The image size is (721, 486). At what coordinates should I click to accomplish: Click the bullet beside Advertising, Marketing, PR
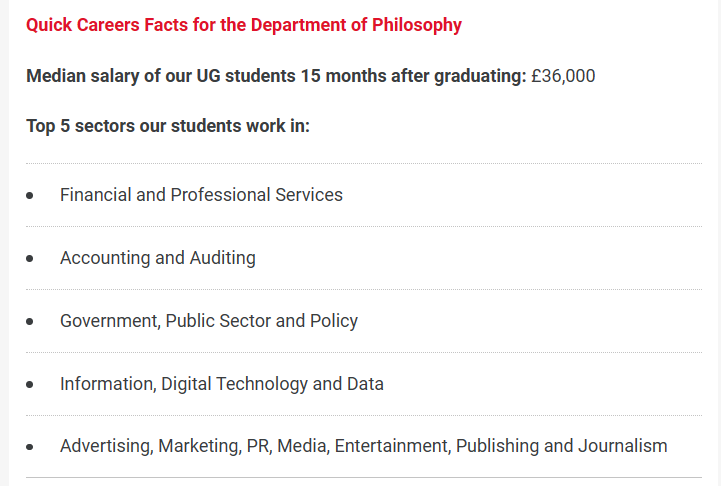(x=30, y=448)
